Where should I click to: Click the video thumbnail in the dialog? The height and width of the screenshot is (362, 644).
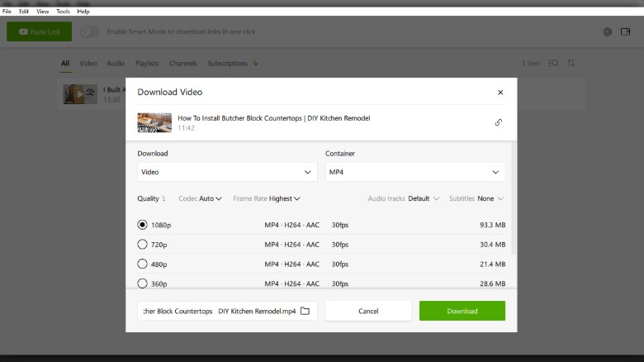tap(154, 122)
